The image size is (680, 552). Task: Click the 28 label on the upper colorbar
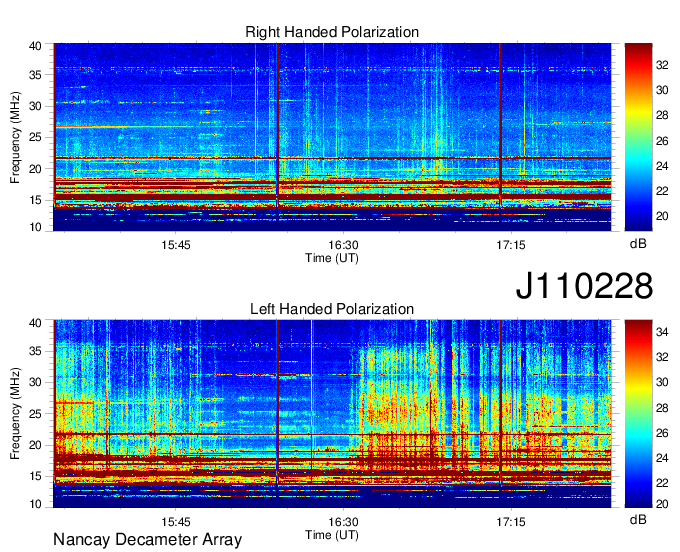click(662, 115)
